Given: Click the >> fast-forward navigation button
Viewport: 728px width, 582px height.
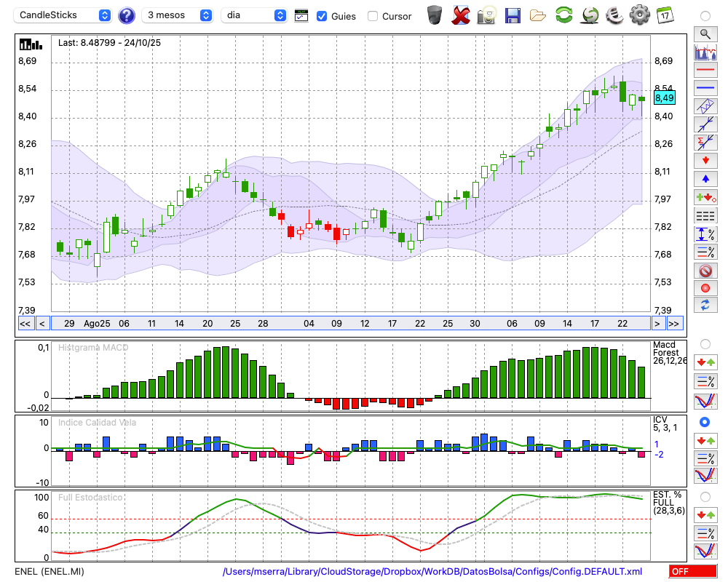Looking at the screenshot, I should pos(674,324).
